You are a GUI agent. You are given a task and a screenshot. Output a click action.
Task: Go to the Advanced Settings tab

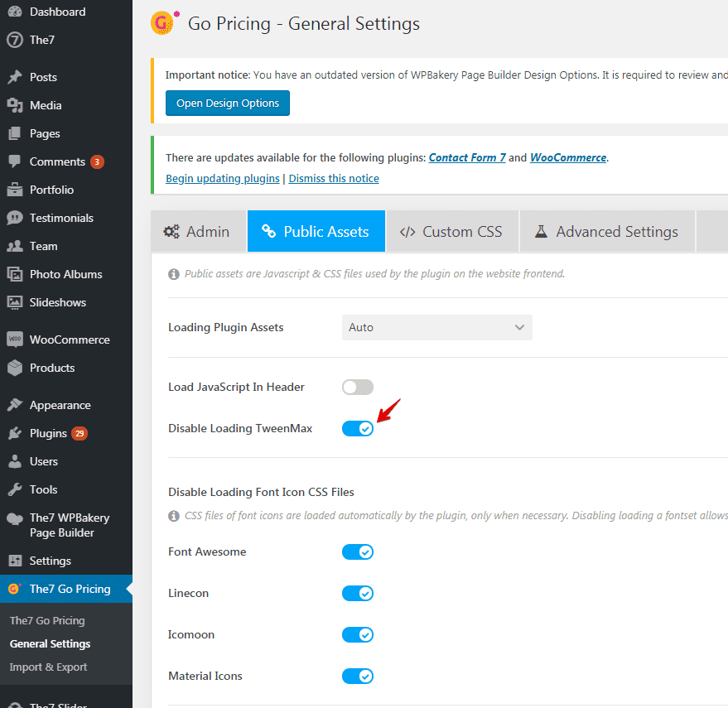[607, 231]
